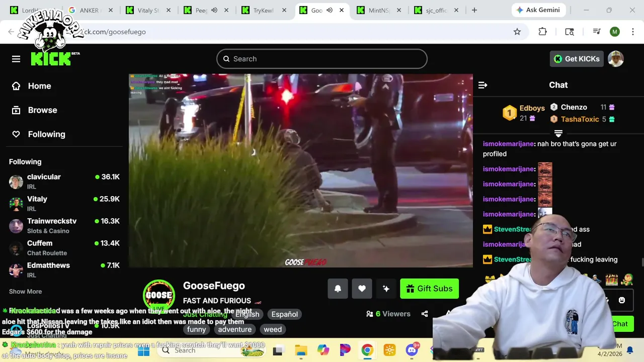Click the Get KICKs button
The image size is (644, 362).
coord(577,59)
